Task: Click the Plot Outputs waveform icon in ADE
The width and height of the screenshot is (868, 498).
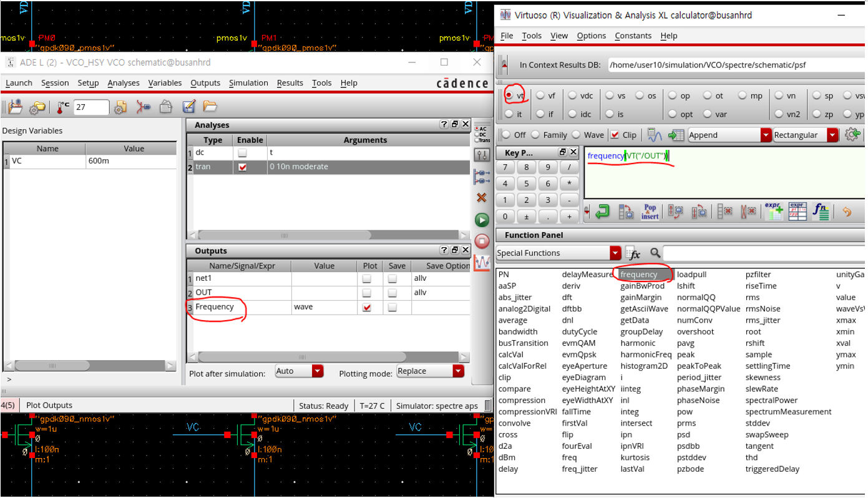Action: (x=482, y=263)
